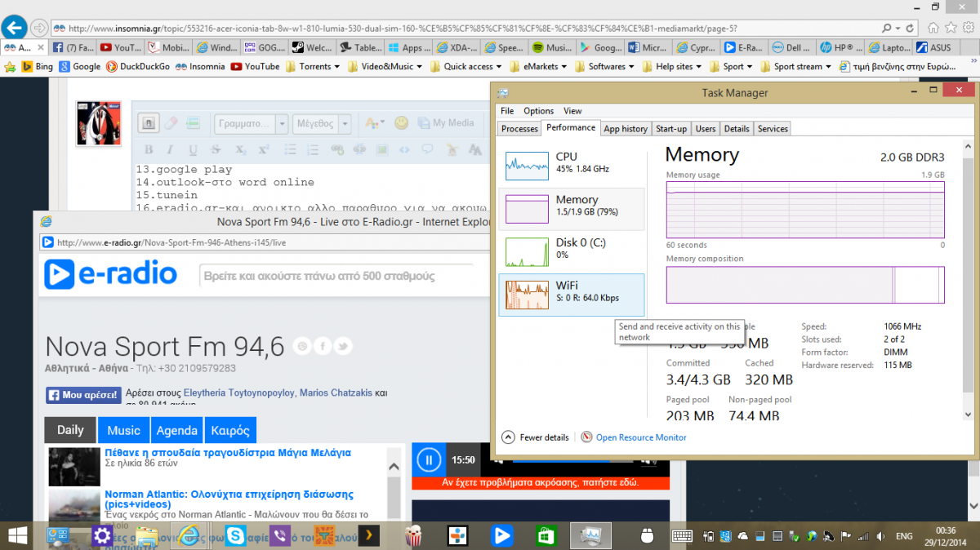Image resolution: width=980 pixels, height=550 pixels.
Task: Open Task Manager Options menu
Action: [x=539, y=111]
